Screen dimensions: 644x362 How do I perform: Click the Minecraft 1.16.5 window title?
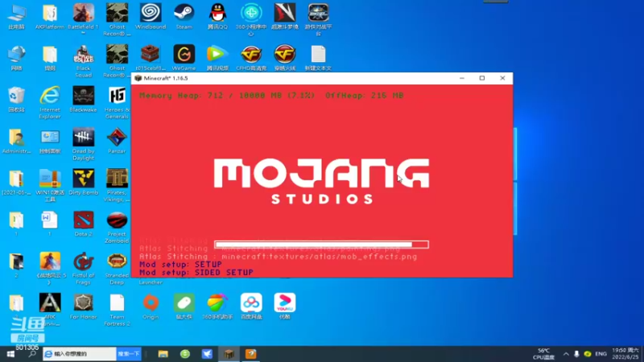[x=166, y=78]
